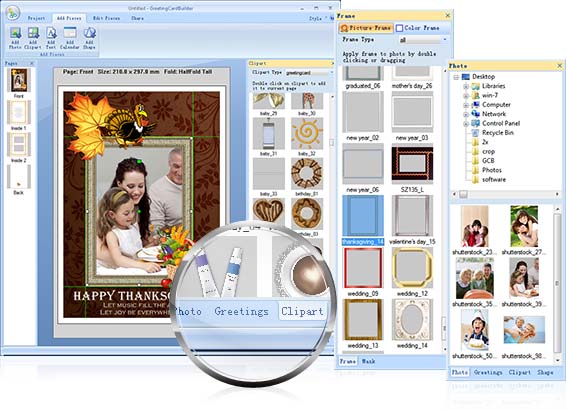Click the Control Panel tree entry
Viewport: 566px width, 410px height.
coord(501,123)
